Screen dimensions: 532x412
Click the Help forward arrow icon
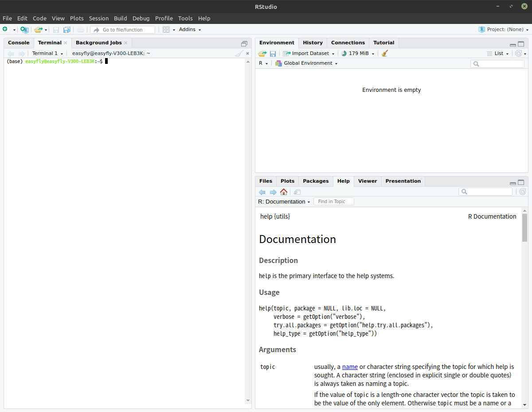(x=273, y=192)
